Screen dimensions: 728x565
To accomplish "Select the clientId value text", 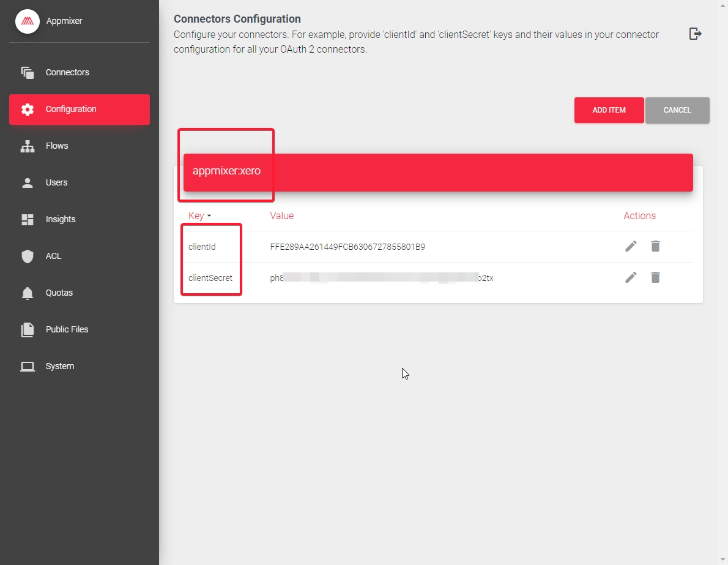I will [x=347, y=247].
